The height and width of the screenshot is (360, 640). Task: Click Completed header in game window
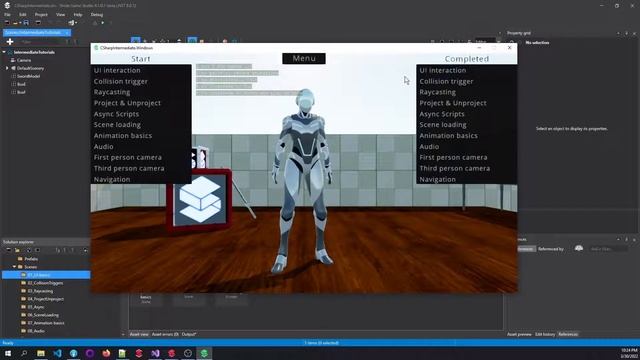tap(467, 59)
